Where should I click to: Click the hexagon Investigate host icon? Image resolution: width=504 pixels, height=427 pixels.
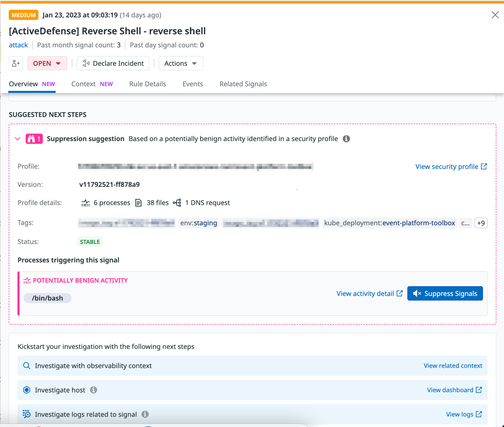(x=27, y=390)
